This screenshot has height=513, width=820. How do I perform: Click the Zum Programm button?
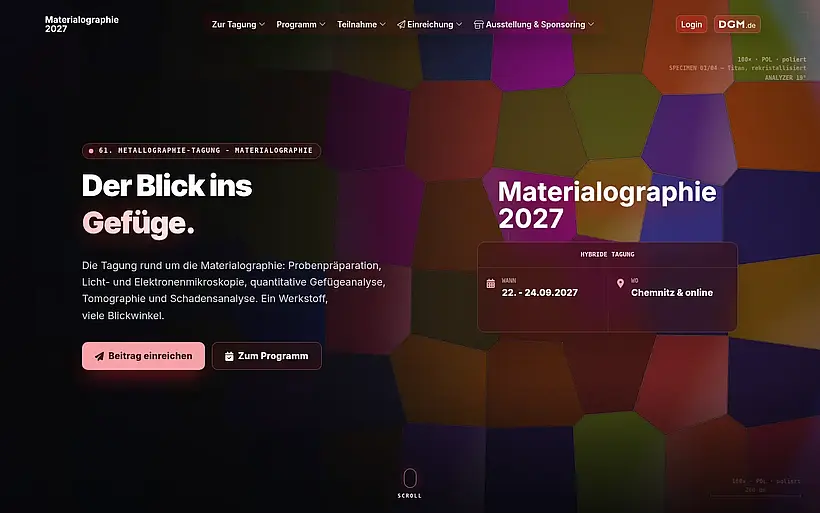click(267, 356)
